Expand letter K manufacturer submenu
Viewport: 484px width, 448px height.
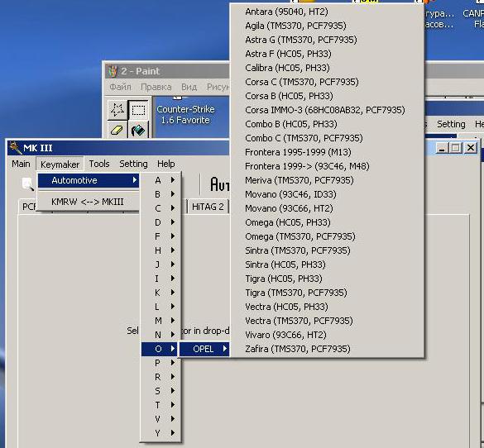coord(161,293)
